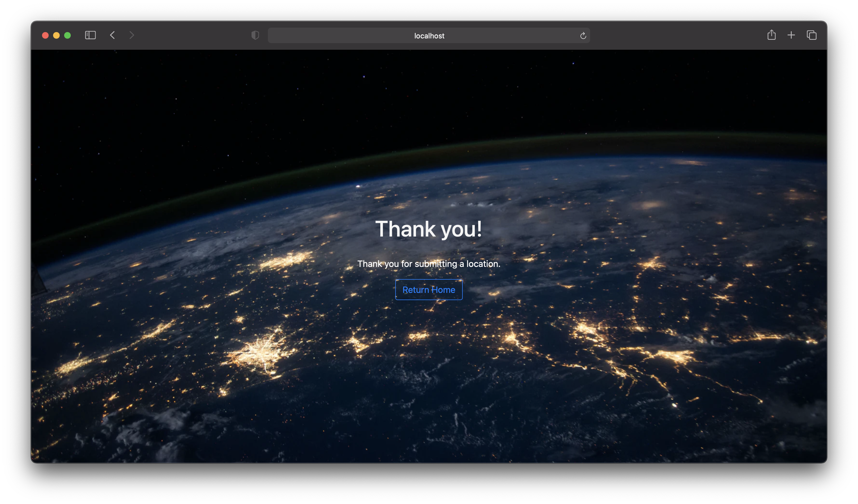Click the "localhost" text in URL field

click(429, 36)
